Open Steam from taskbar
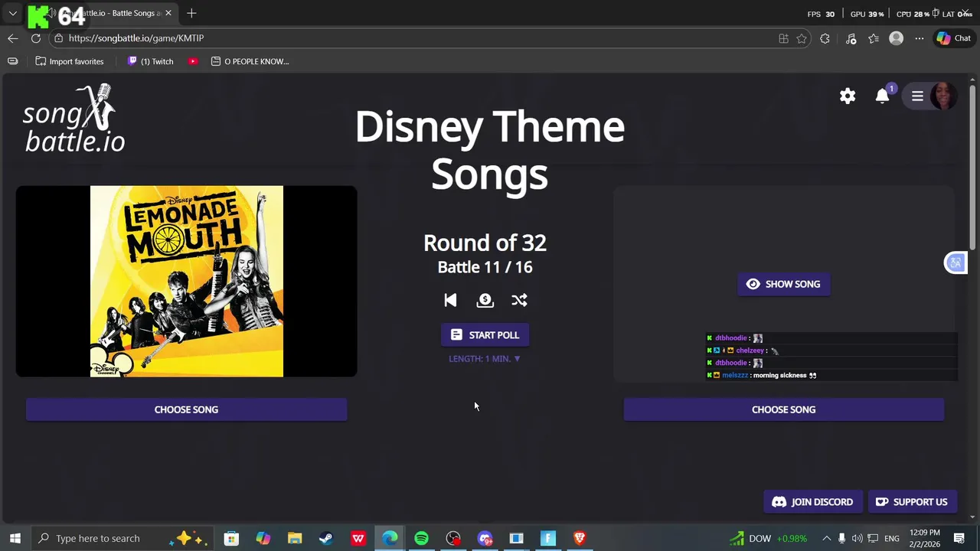 (326, 538)
